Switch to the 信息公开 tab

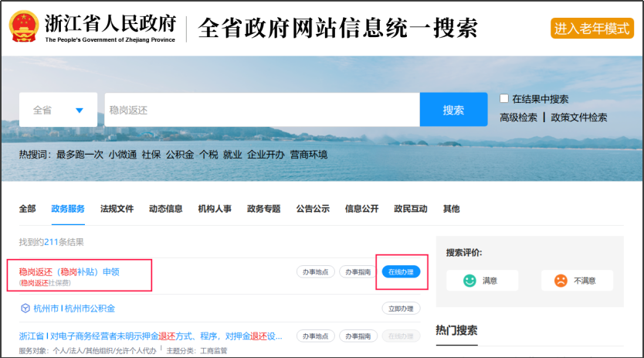362,209
